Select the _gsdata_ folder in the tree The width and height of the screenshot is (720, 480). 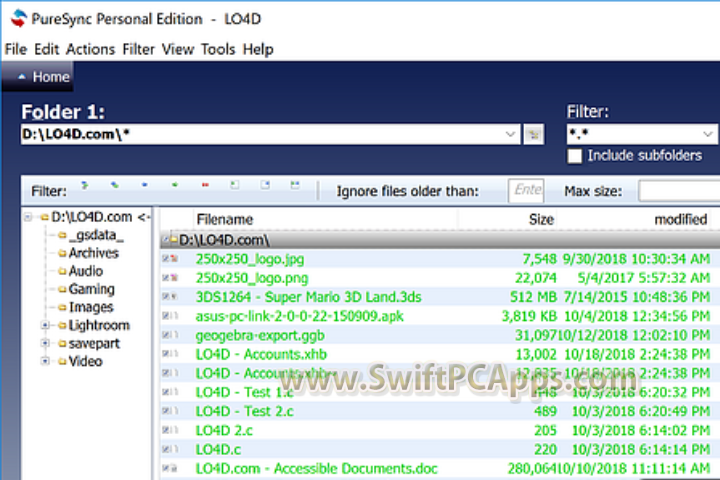point(96,235)
